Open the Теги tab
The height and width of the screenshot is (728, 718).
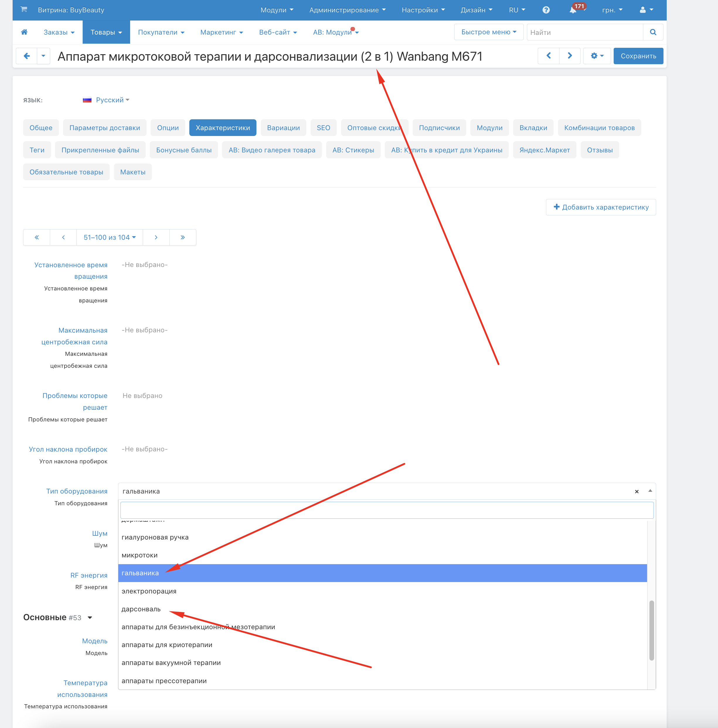click(37, 150)
